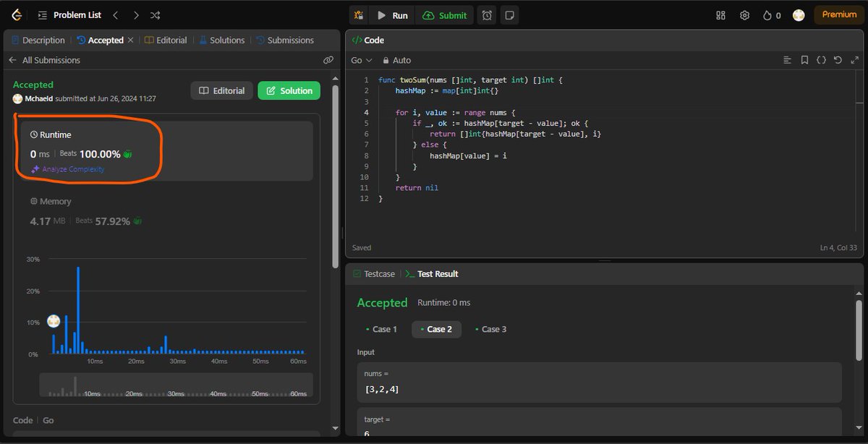
Task: Open the Go language dropdown
Action: (362, 60)
